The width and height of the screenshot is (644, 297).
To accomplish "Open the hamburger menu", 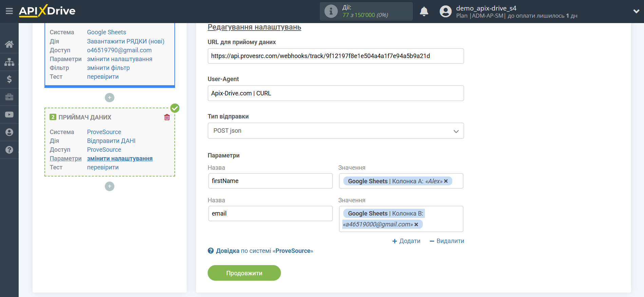I will (x=9, y=11).
